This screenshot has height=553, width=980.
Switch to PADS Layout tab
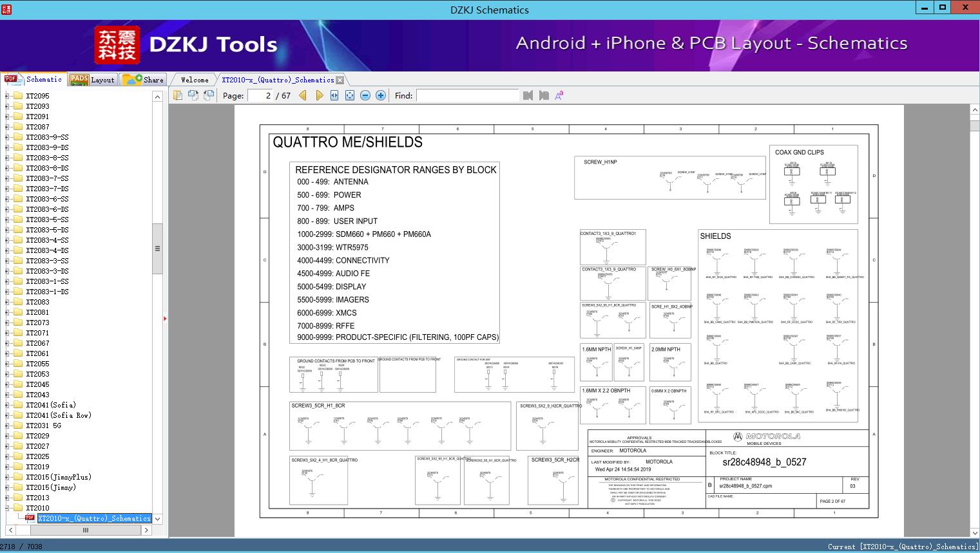coord(92,79)
